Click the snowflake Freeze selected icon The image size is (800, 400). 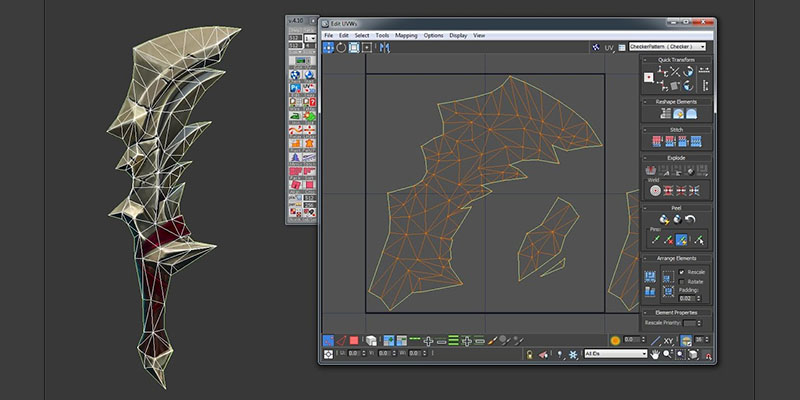[573, 354]
